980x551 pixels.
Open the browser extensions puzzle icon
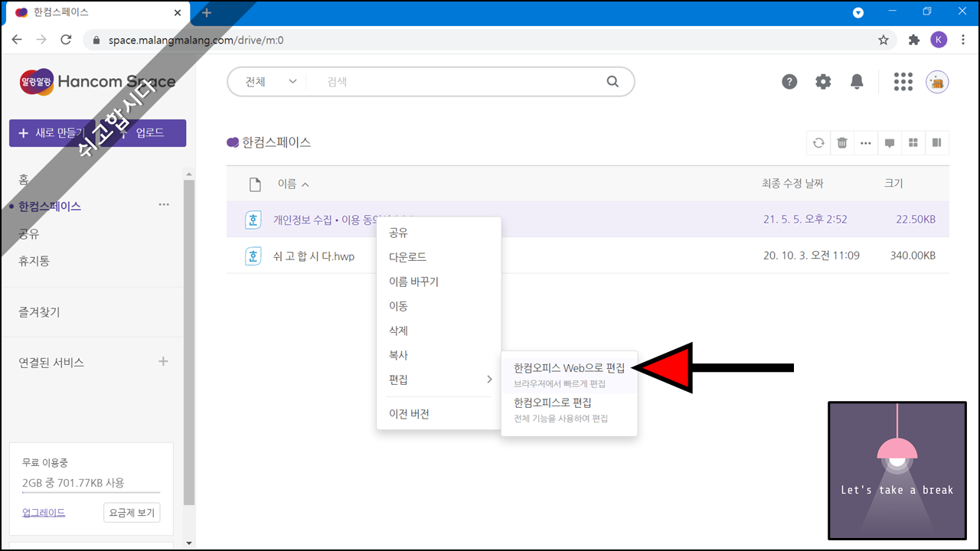(913, 40)
